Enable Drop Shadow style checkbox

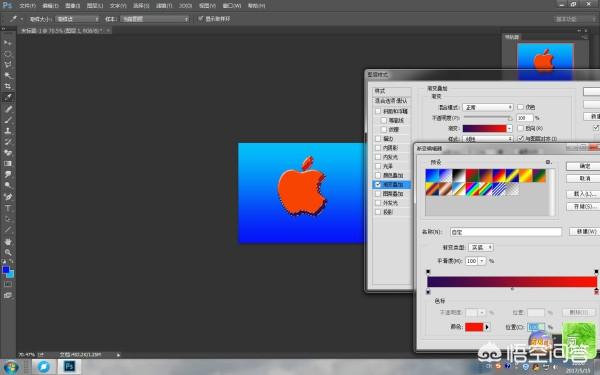(x=378, y=212)
